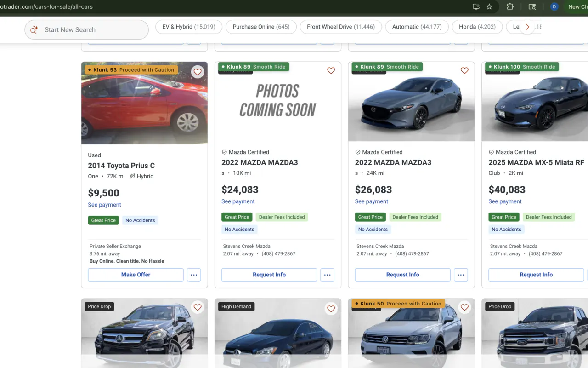Viewport: 588px width, 368px height.
Task: Open more options for the $26,083 MAZDA3
Action: click(x=461, y=275)
